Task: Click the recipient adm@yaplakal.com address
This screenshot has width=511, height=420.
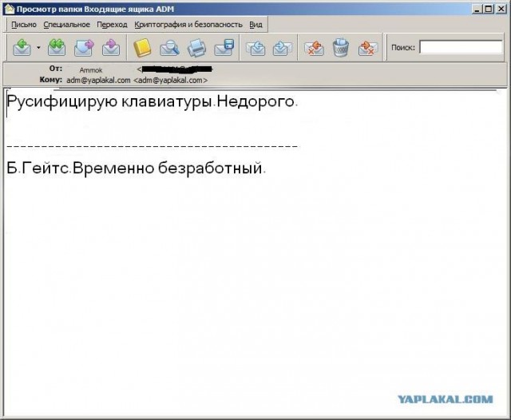Action: [137, 80]
